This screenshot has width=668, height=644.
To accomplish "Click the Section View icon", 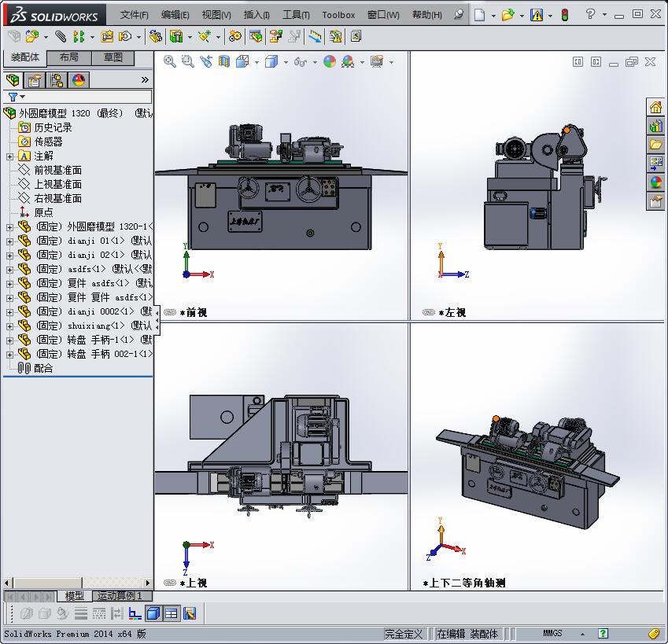I will click(x=224, y=61).
